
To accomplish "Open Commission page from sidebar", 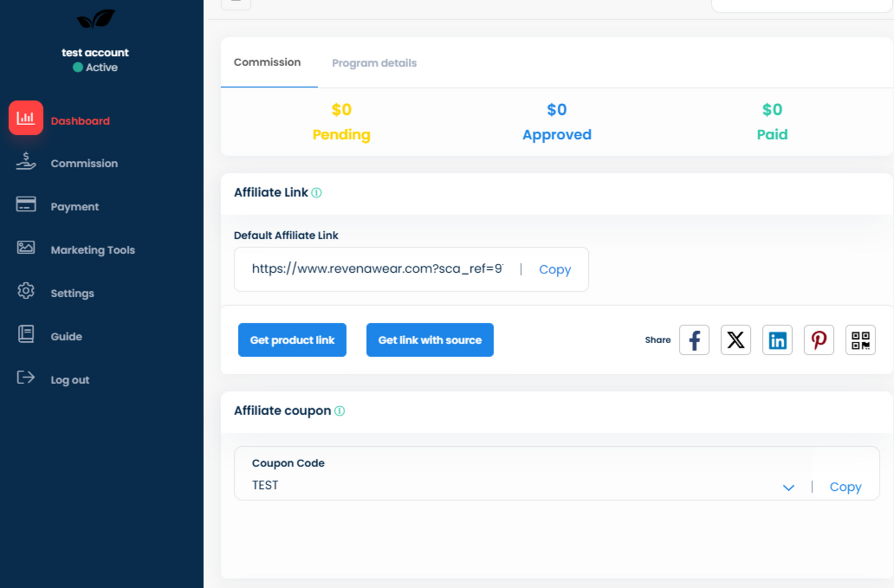I will point(84,163).
